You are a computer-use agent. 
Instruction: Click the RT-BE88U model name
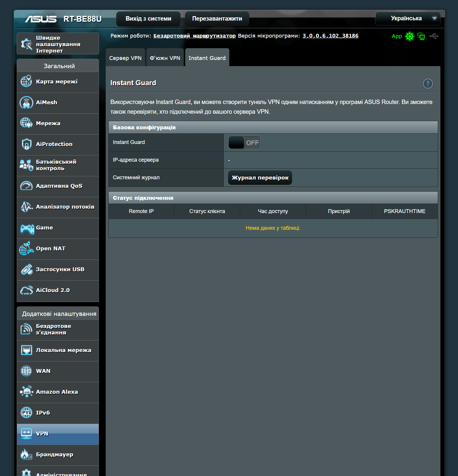pos(82,19)
